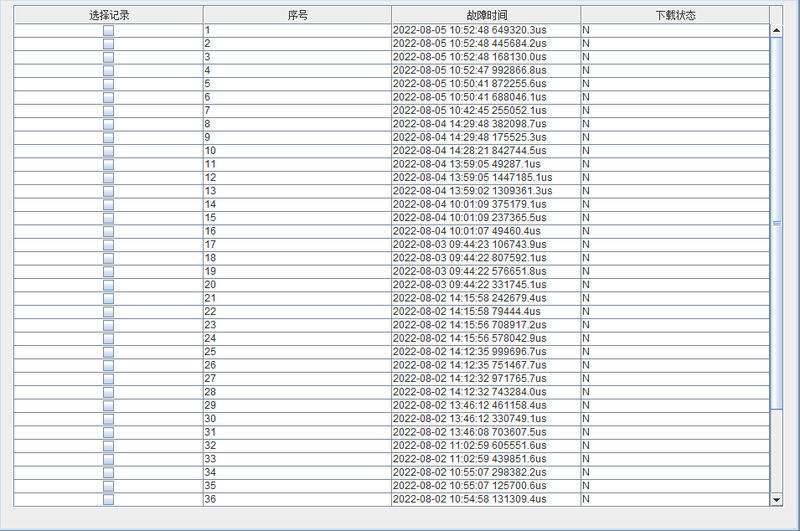
Task: Click the sequence number 14 cell
Action: pyautogui.click(x=297, y=205)
